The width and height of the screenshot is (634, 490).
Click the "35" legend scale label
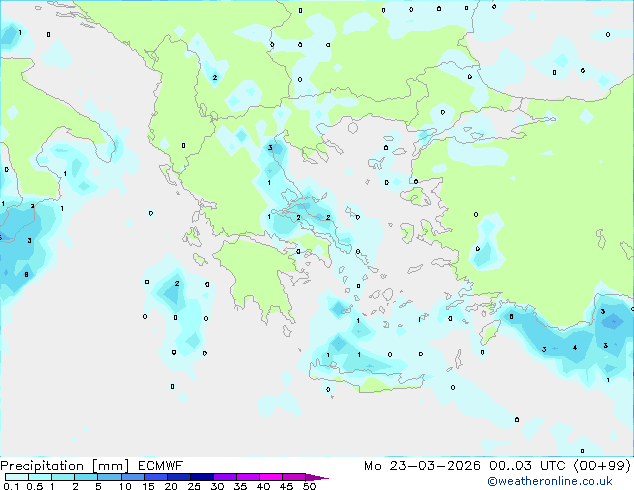point(240,486)
